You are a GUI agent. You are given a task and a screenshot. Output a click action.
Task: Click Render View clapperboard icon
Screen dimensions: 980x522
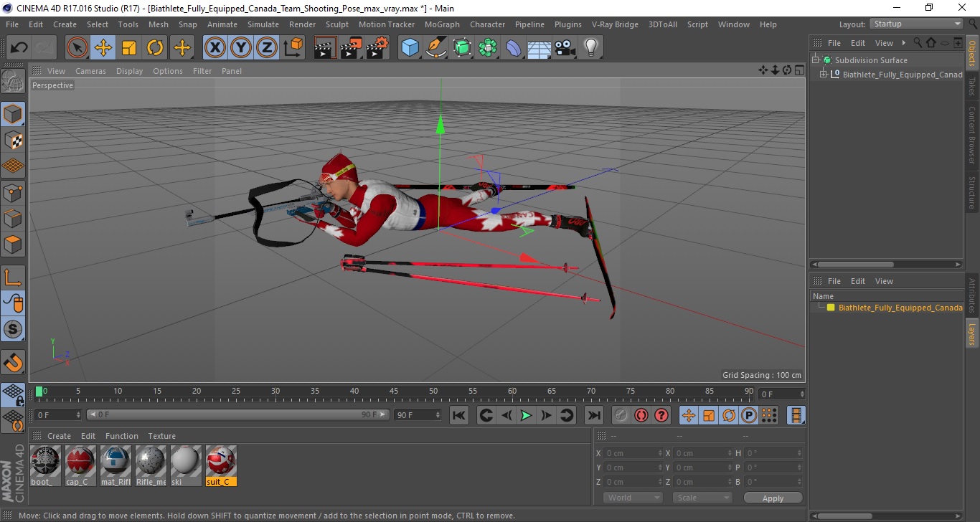coord(326,48)
